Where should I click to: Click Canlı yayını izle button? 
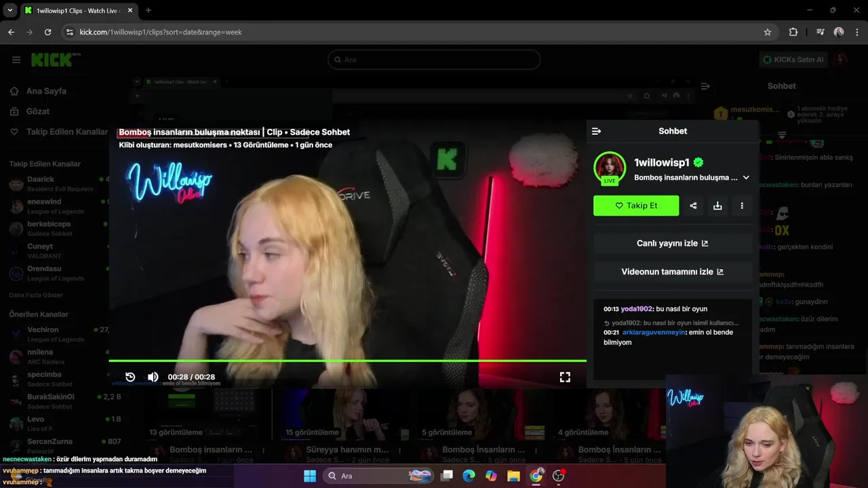click(x=673, y=243)
